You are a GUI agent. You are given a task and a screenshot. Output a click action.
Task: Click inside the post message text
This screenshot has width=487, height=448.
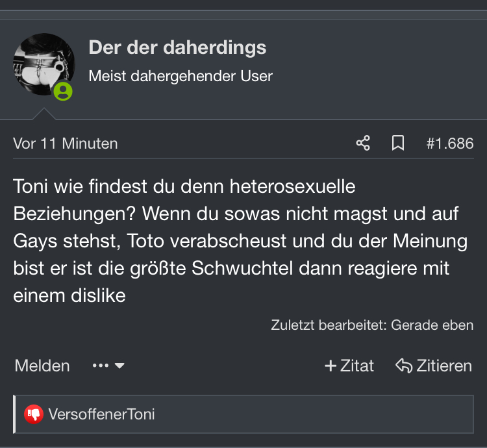pos(240,241)
